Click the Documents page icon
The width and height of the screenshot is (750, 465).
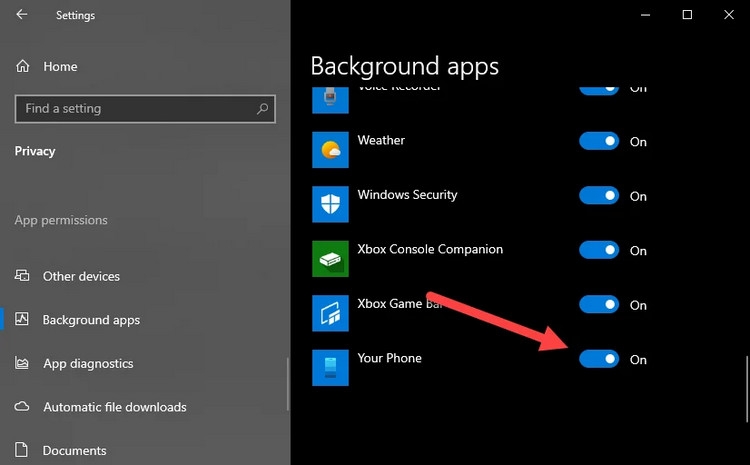(22, 450)
